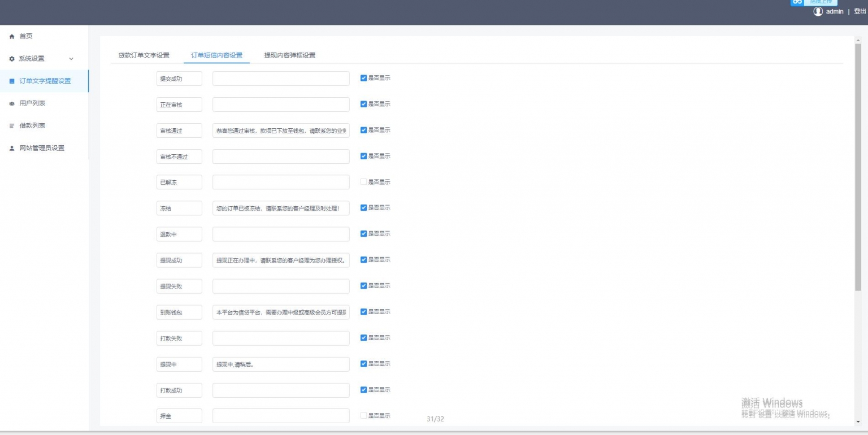Click the 订单文字提醒设置 sidebar icon

coord(12,81)
